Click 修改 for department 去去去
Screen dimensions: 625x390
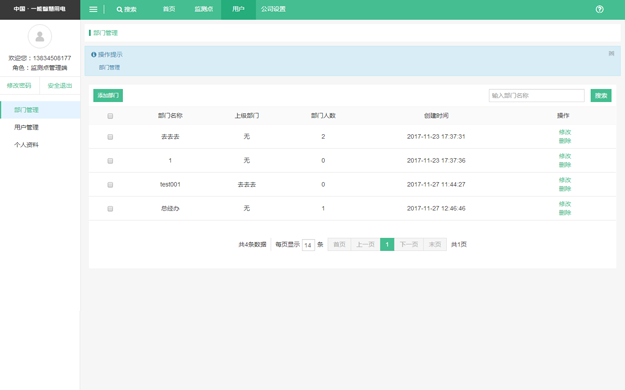(x=565, y=132)
